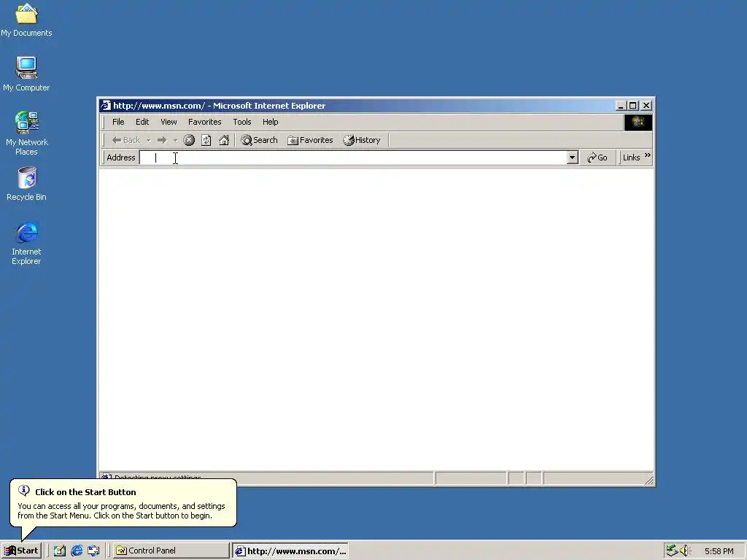Click the Back arrow in IE toolbar
This screenshot has height=560, width=747.
(125, 140)
